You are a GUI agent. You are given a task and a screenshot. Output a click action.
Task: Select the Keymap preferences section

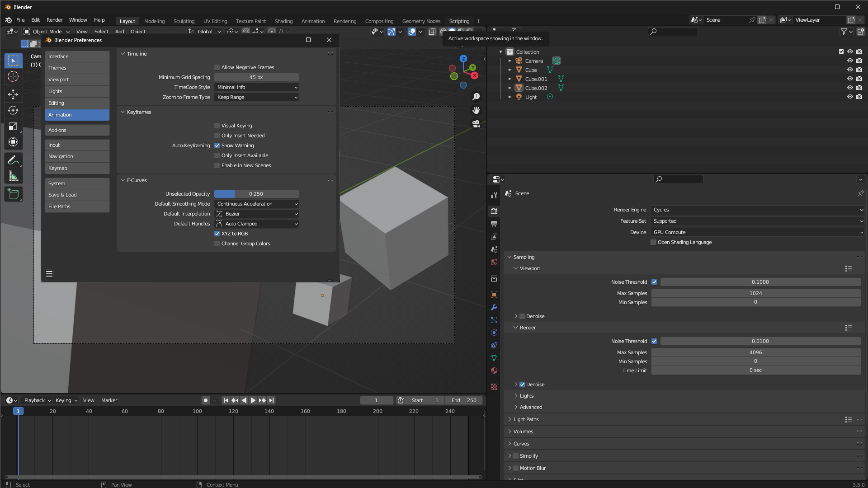pos(77,168)
